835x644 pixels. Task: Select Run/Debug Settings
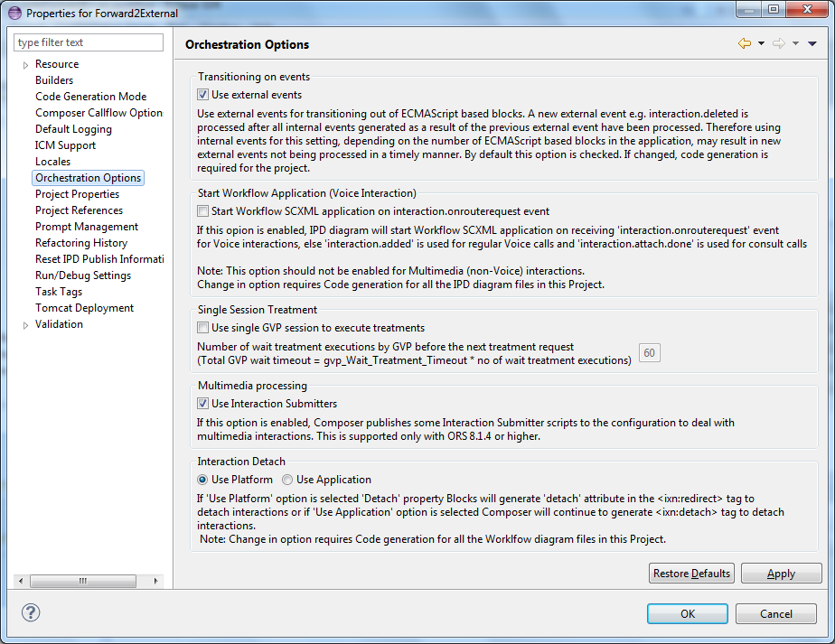pyautogui.click(x=83, y=275)
